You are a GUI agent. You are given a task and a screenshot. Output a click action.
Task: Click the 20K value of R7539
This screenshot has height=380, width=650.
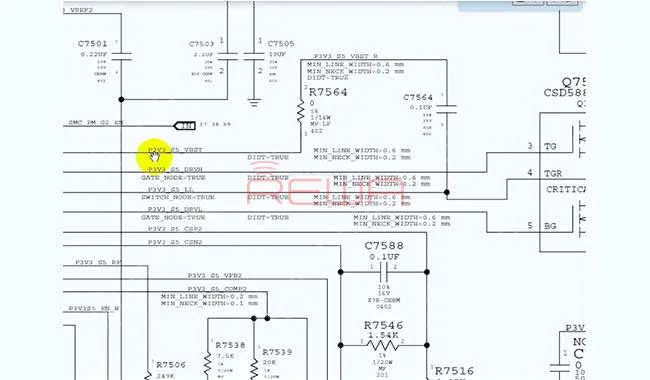click(269, 363)
